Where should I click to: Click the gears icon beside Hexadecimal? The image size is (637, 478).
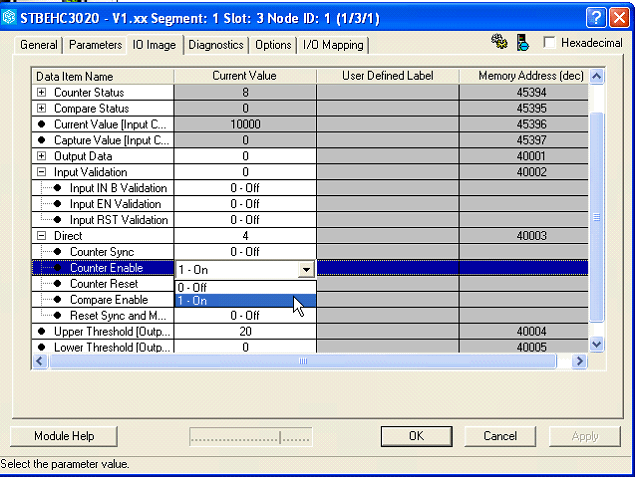[499, 42]
